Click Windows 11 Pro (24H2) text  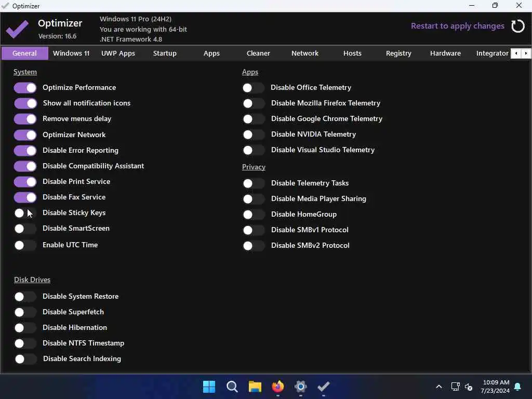(136, 19)
